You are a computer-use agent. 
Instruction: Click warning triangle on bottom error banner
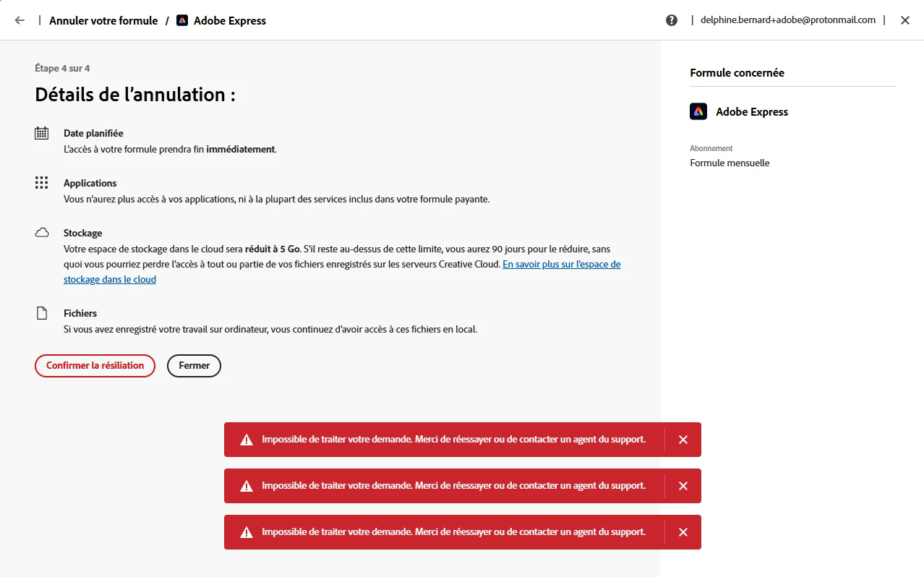[247, 532]
